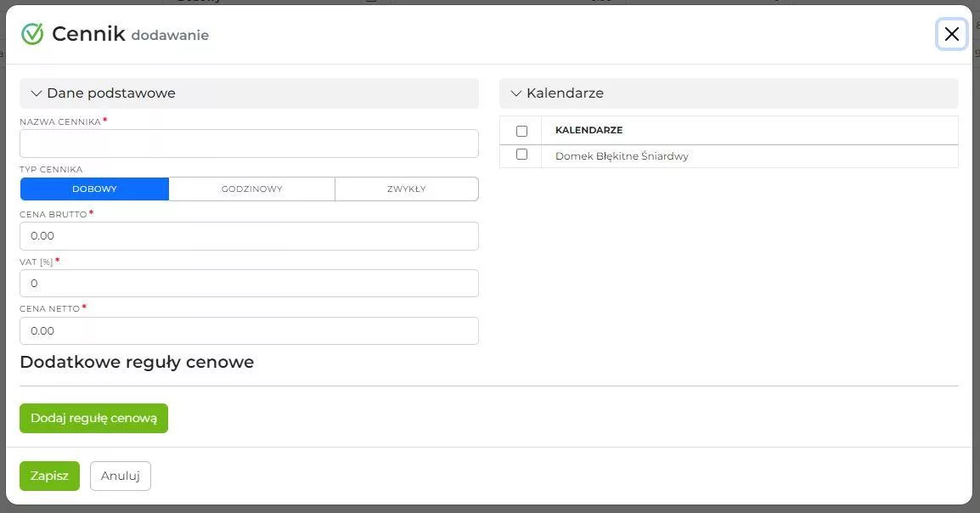Viewport: 980px width, 513px height.
Task: Save the price list with Zapisz
Action: [49, 476]
